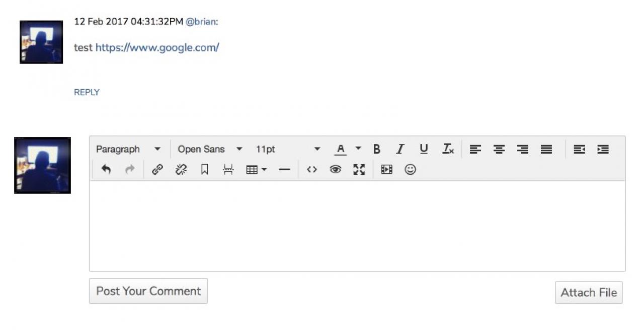Image resolution: width=644 pixels, height=334 pixels.
Task: Insert a link with the chain icon
Action: click(157, 170)
